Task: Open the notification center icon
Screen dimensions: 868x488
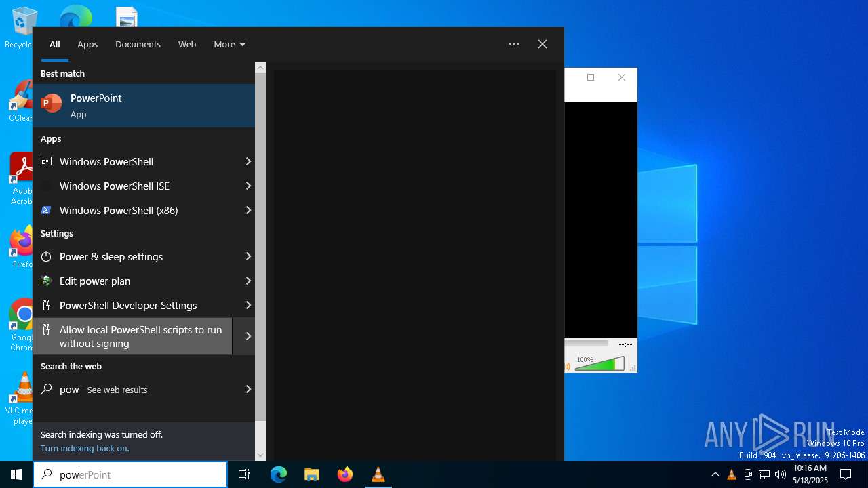Action: tap(846, 474)
